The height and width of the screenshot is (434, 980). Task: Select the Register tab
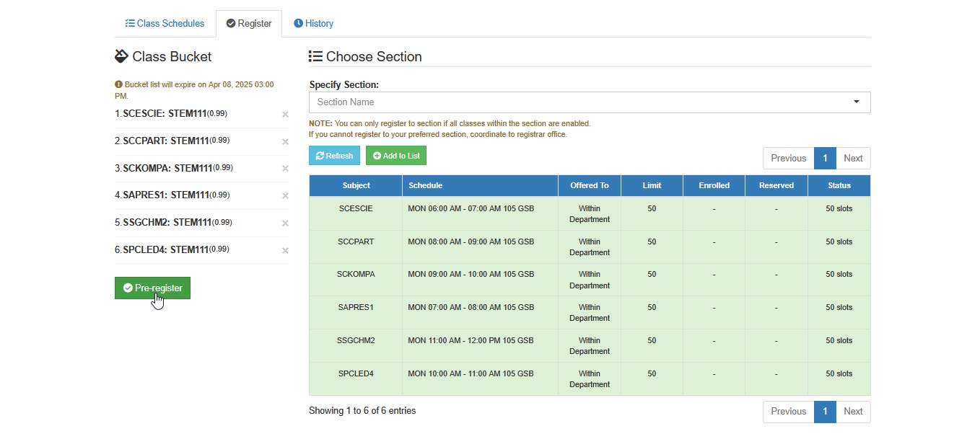click(249, 24)
